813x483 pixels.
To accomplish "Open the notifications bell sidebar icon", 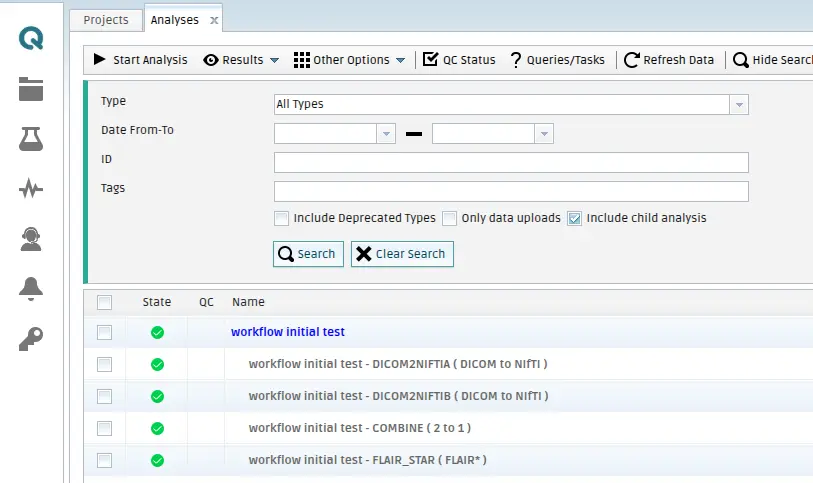I will (31, 289).
